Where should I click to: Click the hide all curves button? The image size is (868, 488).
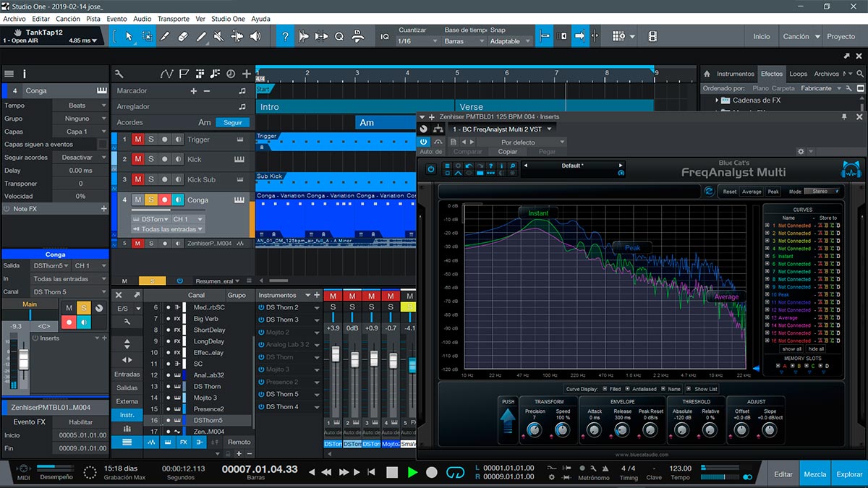click(816, 348)
